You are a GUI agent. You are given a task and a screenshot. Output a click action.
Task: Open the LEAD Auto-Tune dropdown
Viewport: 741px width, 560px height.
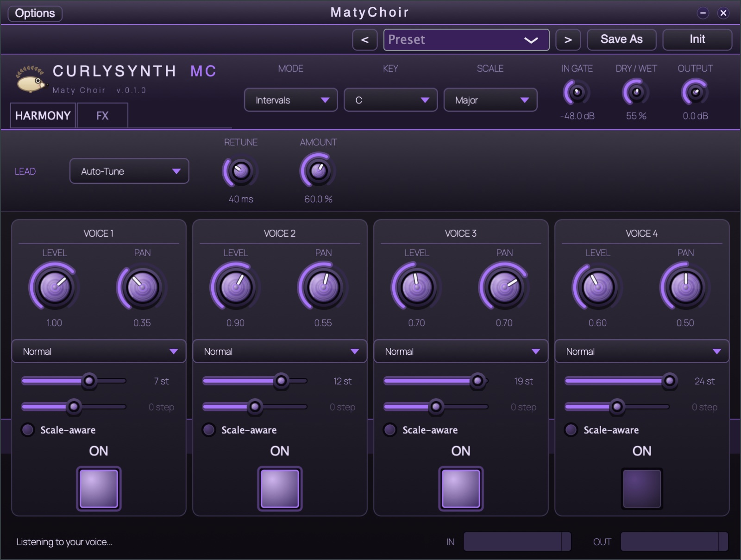tap(129, 171)
